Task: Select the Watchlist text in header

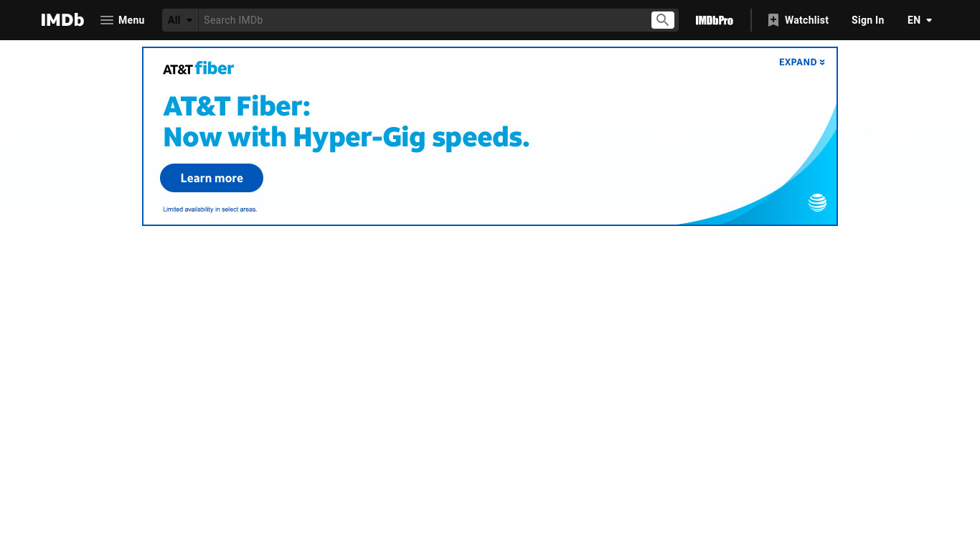Action: (x=806, y=20)
